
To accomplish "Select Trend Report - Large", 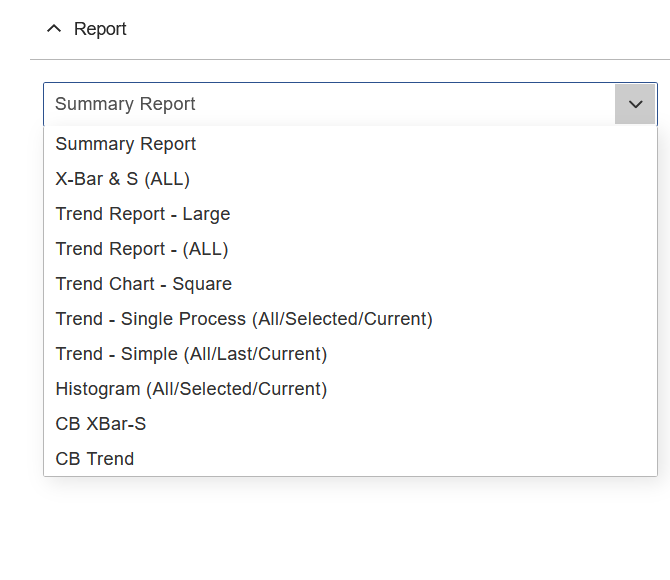I will 143,214.
